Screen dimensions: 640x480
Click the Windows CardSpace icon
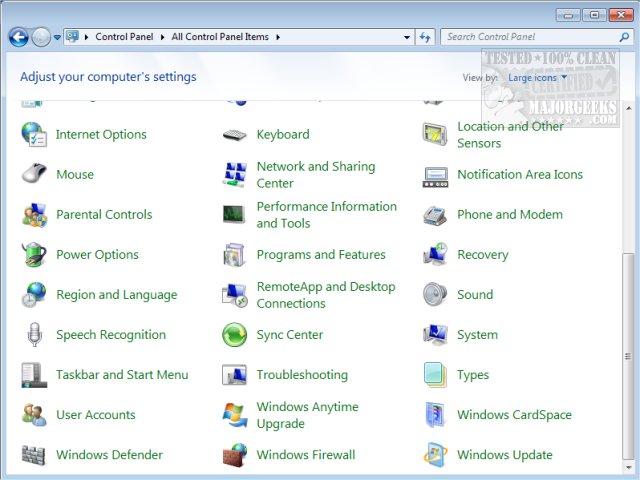[x=435, y=414]
